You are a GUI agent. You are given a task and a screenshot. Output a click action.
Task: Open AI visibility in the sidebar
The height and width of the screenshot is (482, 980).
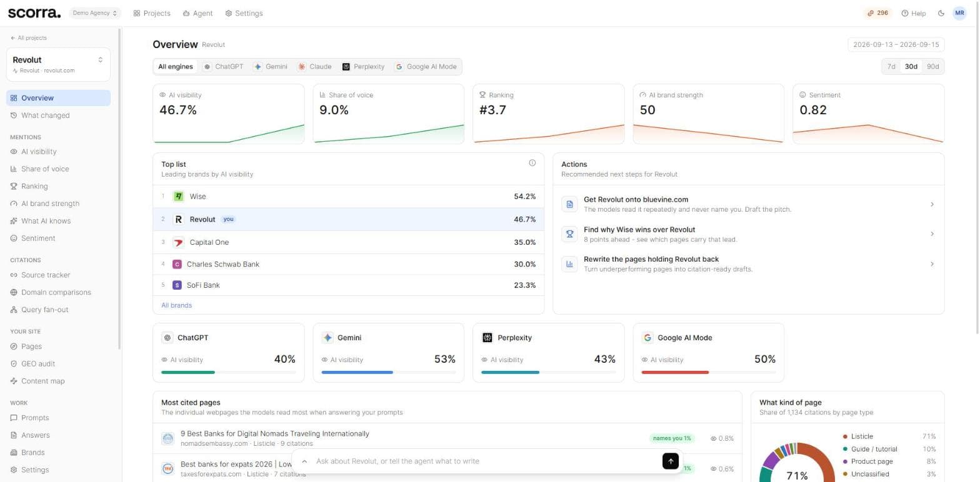tap(58, 152)
